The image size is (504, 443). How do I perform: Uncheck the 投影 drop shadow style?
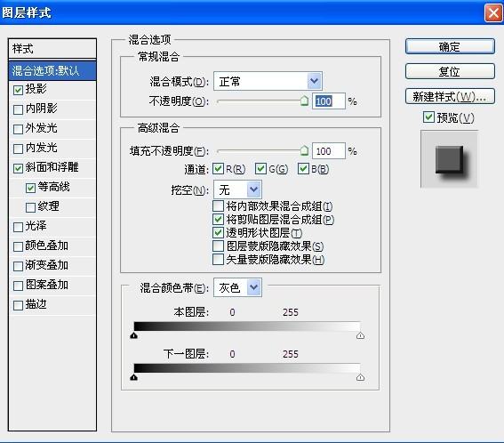coord(19,90)
